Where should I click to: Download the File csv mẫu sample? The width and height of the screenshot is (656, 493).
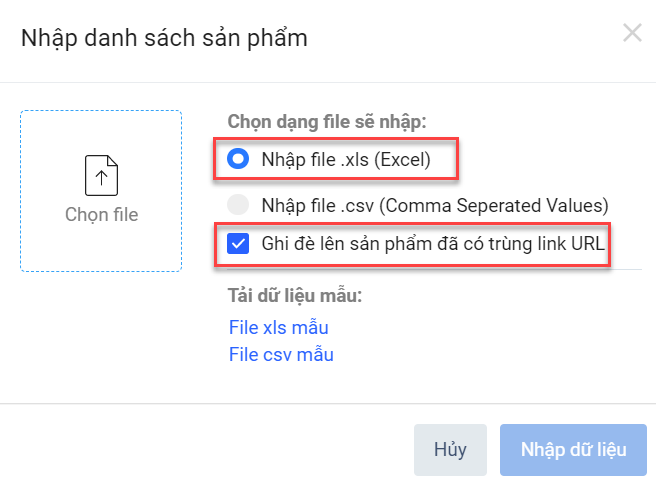pos(281,354)
